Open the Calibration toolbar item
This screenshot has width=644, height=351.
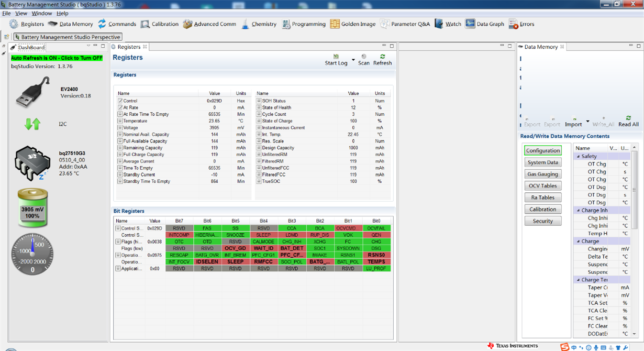tap(159, 24)
